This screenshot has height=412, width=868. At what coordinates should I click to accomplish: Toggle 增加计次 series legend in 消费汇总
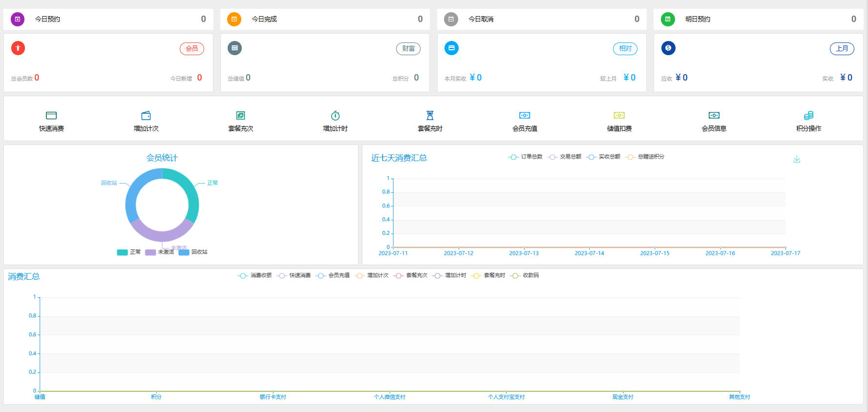(371, 275)
